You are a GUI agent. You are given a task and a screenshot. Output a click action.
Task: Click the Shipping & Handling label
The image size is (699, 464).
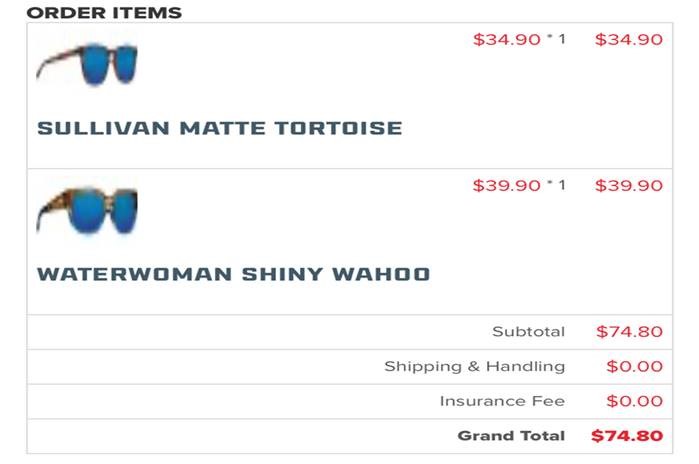[x=475, y=366]
